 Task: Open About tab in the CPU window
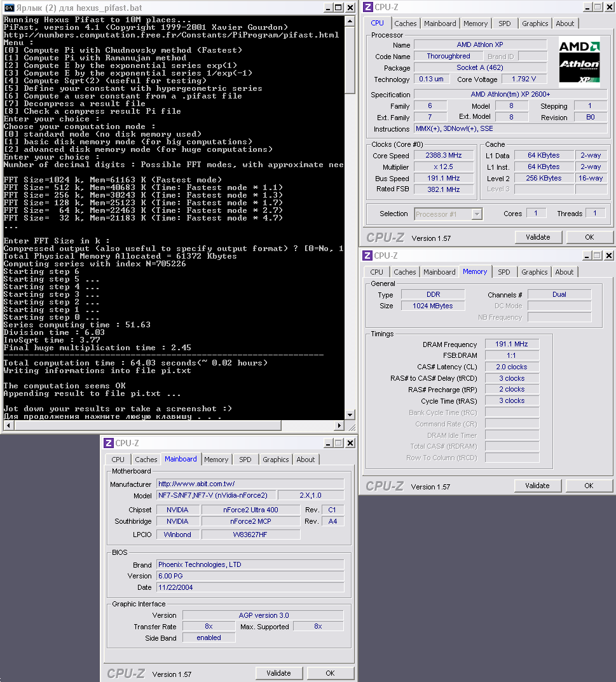(x=565, y=24)
